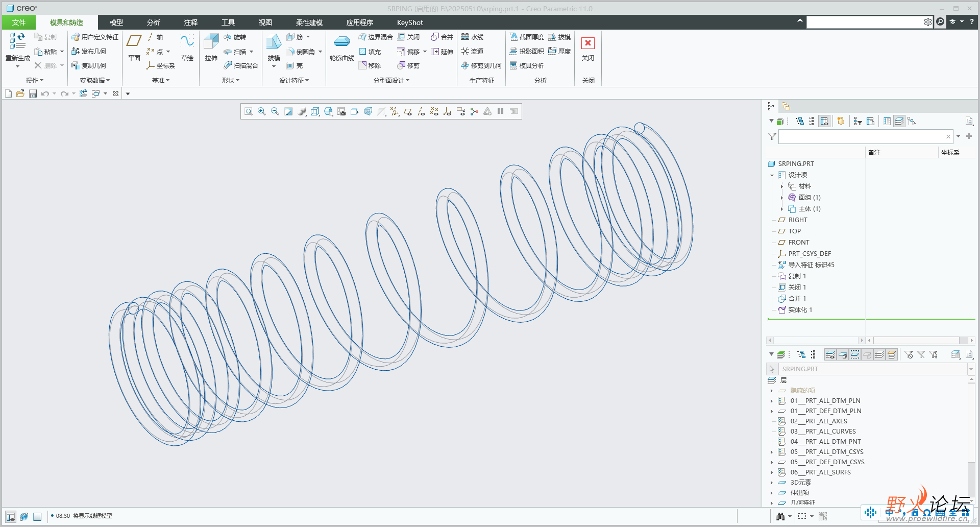980x527 pixels.
Task: Switch to the 柔性建模 ribbon tab
Action: (309, 22)
